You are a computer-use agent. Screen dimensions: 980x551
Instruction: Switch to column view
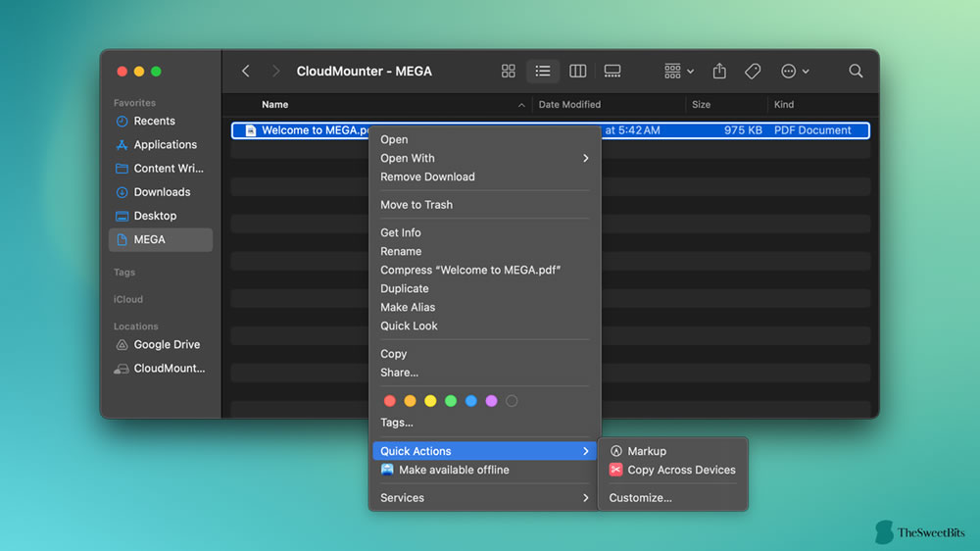(x=577, y=72)
